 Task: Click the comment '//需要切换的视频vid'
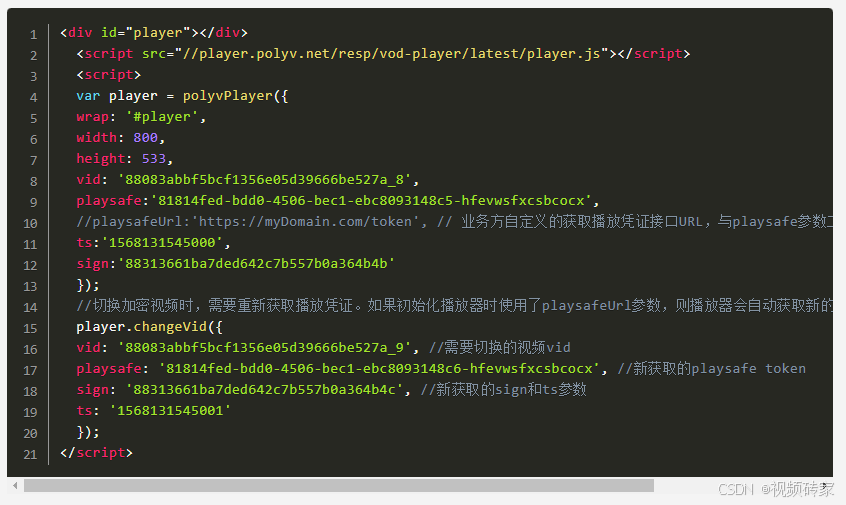point(500,347)
